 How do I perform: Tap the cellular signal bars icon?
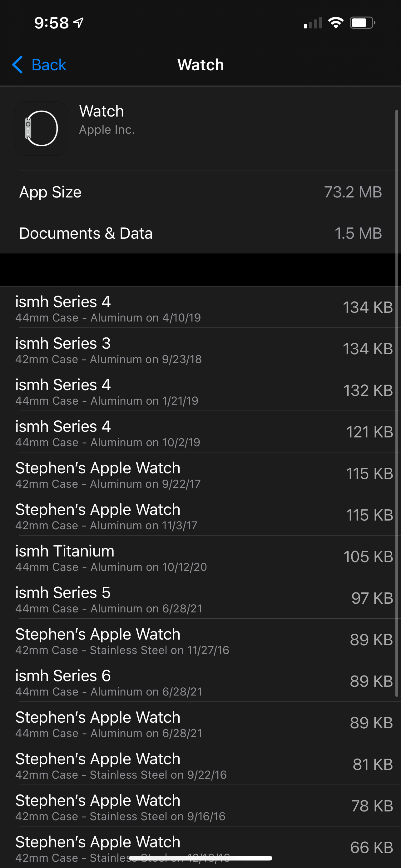click(x=313, y=23)
